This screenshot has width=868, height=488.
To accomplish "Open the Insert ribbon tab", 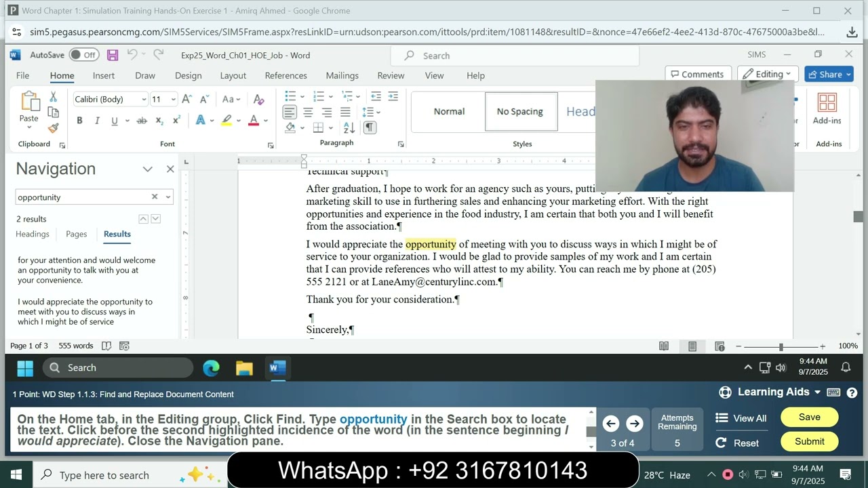I will [x=104, y=75].
